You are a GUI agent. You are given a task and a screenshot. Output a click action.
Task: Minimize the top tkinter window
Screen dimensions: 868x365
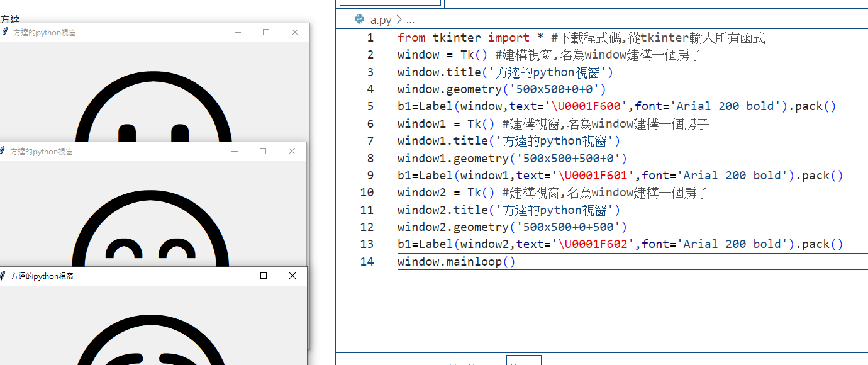[237, 32]
